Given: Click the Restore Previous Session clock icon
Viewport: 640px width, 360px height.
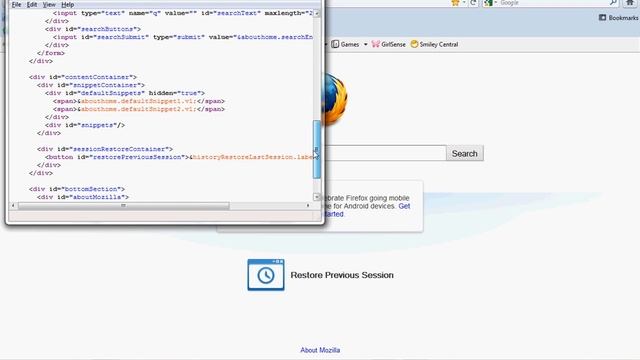Looking at the screenshot, I should click(x=266, y=275).
